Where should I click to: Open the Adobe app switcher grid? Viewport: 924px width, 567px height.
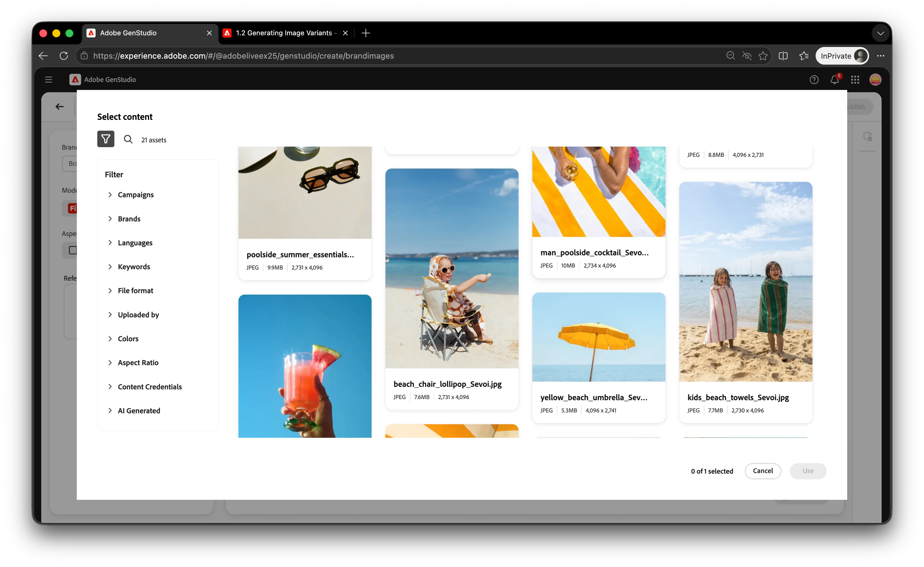pyautogui.click(x=855, y=79)
